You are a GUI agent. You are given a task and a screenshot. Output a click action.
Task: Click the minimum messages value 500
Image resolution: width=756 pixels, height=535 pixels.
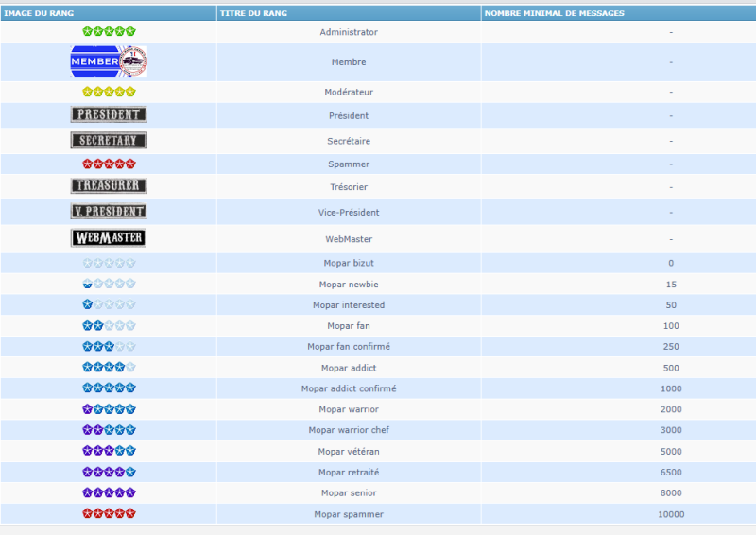[x=671, y=368]
